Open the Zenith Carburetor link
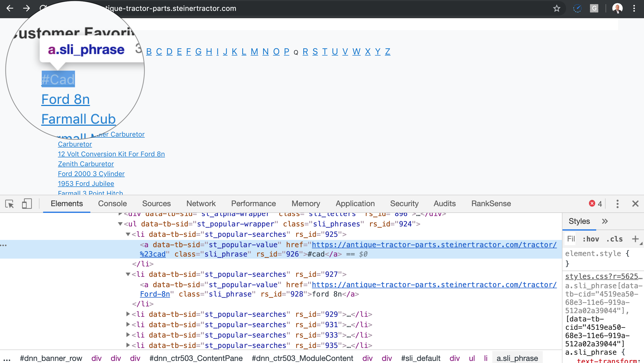This screenshot has width=644, height=363. 86,164
